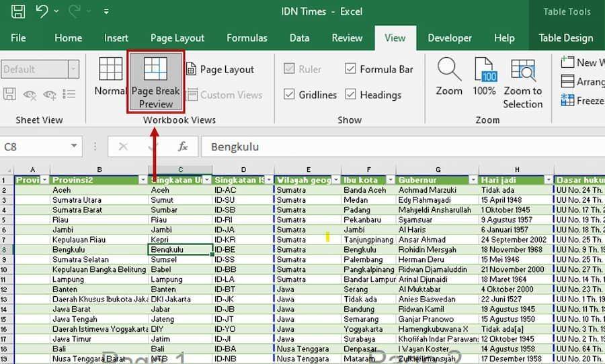Image resolution: width=605 pixels, height=364 pixels.
Task: Select column B header
Action: pyautogui.click(x=99, y=170)
